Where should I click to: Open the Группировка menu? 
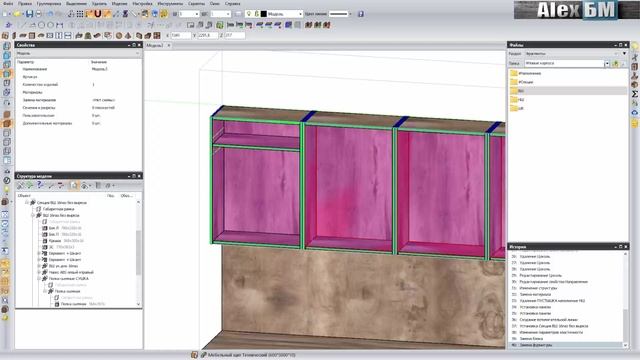[x=49, y=3]
